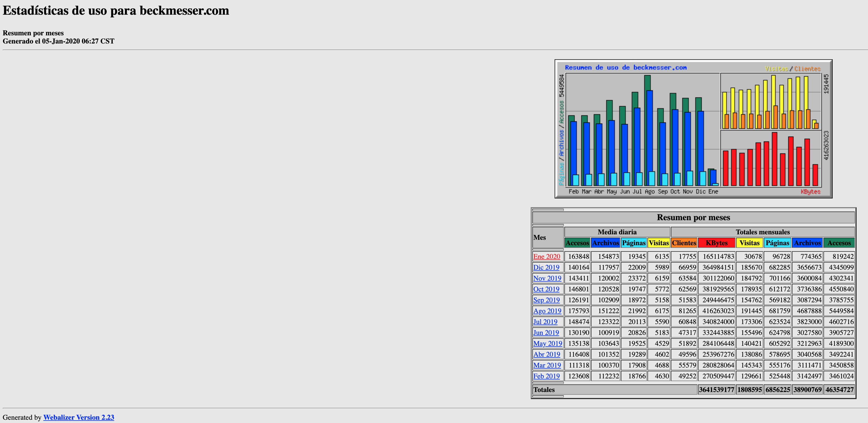Open the Nov 2019 statistics link
868x423 pixels.
click(547, 278)
